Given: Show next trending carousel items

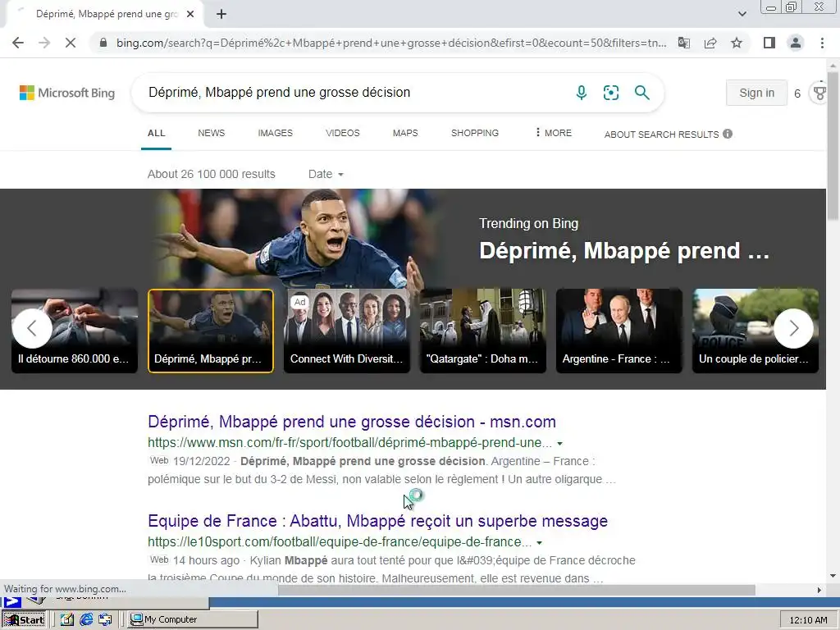Looking at the screenshot, I should [793, 328].
